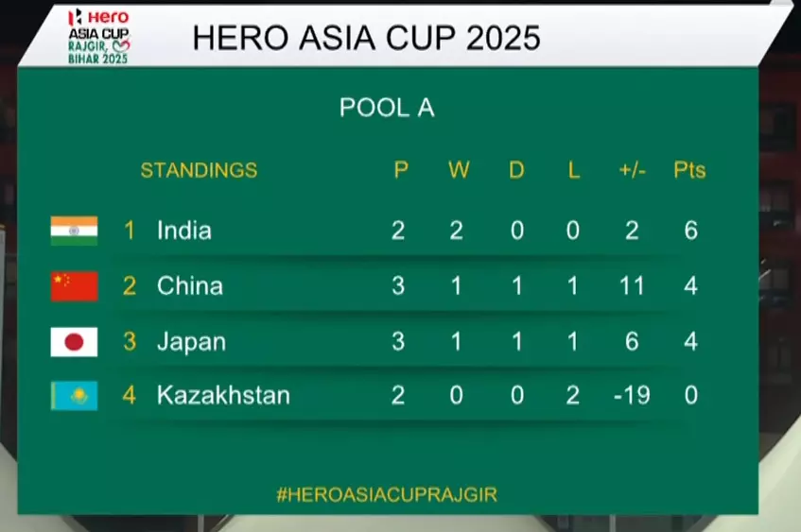Click the Kazakhstan flag icon
The height and width of the screenshot is (532, 801).
tap(74, 395)
